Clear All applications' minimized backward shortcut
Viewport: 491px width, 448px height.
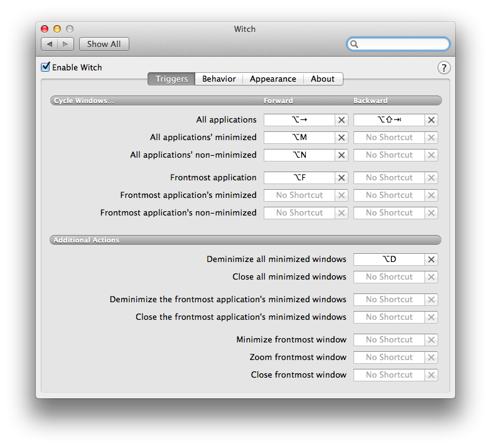pyautogui.click(x=431, y=138)
